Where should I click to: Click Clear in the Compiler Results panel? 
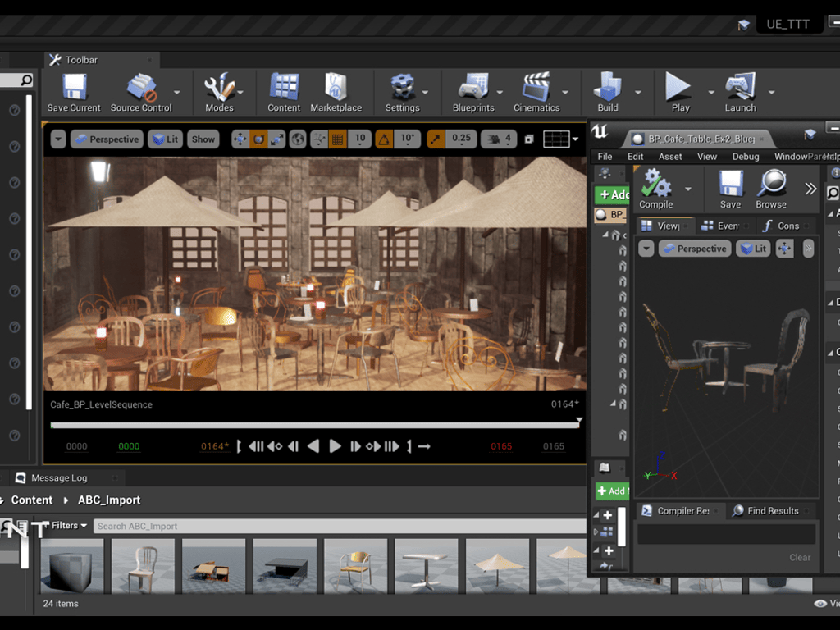tap(800, 558)
